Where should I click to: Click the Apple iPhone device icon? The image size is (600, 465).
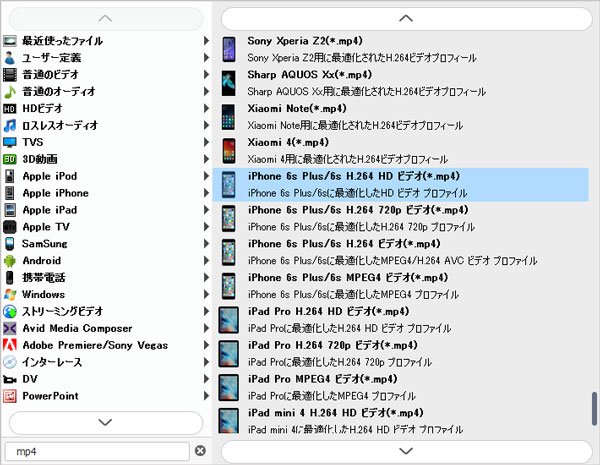[x=10, y=193]
